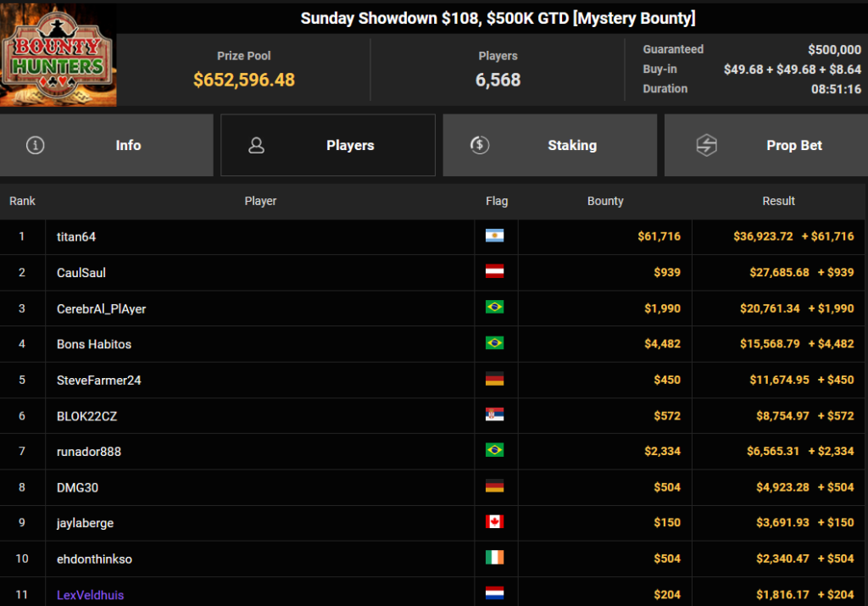Click Germany flag in DMG30 row
The image size is (868, 606).
point(494,486)
